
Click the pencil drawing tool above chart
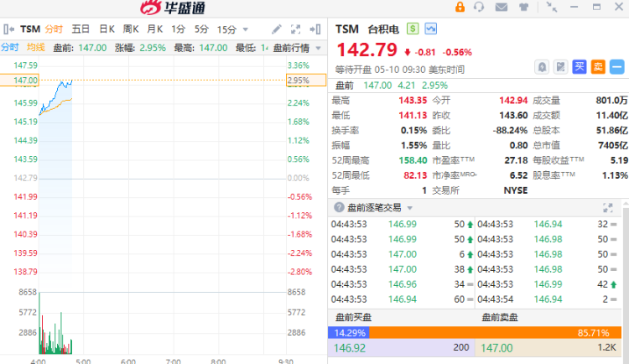click(277, 29)
